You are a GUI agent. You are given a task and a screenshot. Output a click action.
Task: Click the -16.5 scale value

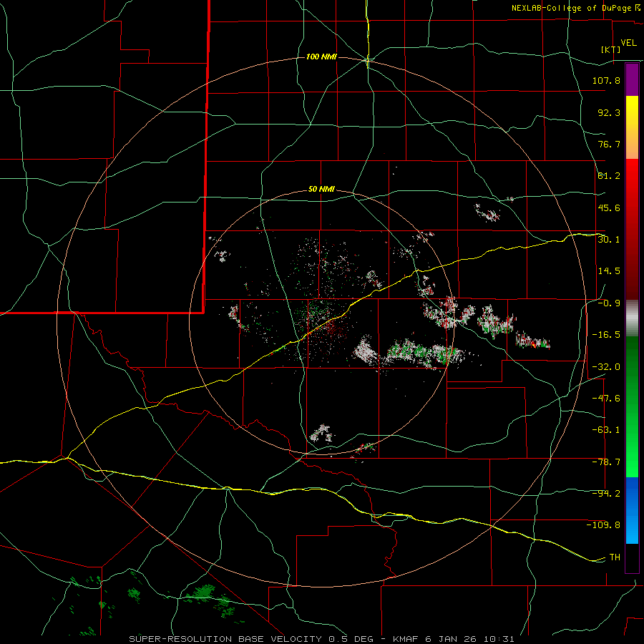pos(606,335)
